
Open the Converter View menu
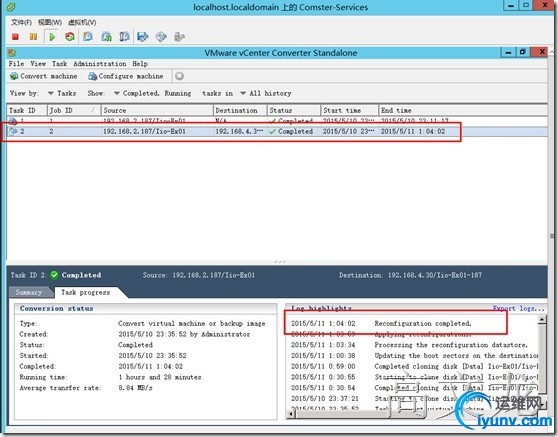tap(38, 64)
